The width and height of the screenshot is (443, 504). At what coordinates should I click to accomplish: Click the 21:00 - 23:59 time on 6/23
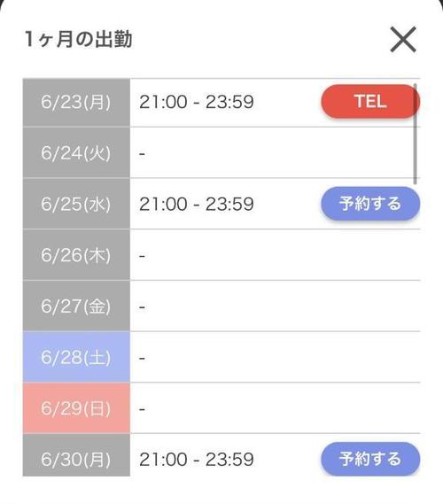pyautogui.click(x=197, y=102)
